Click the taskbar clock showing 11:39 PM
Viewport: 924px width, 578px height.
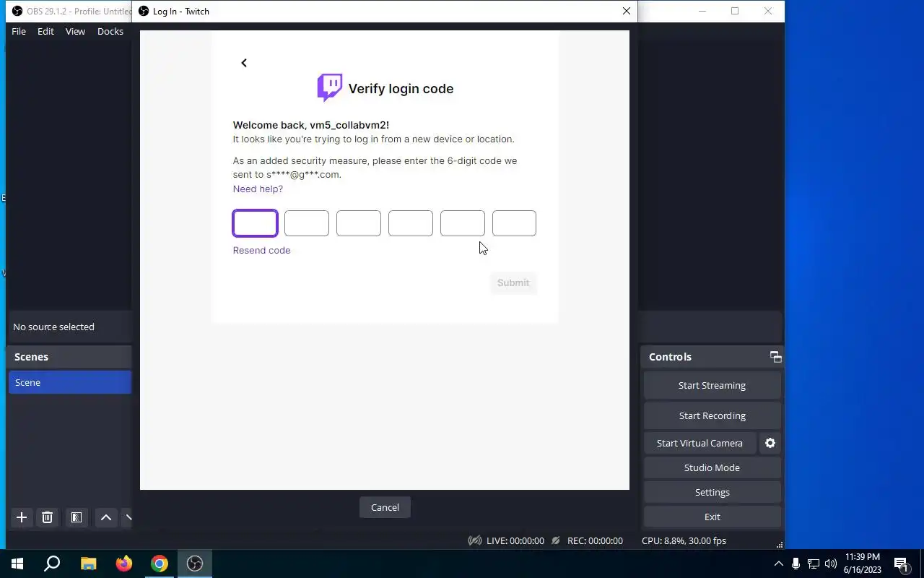click(862, 564)
